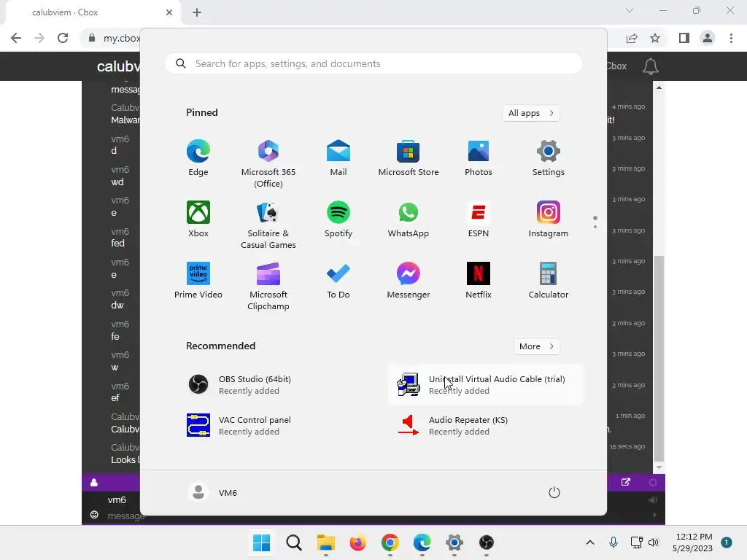The height and width of the screenshot is (560, 747).
Task: Open taskbar Search
Action: pyautogui.click(x=294, y=542)
